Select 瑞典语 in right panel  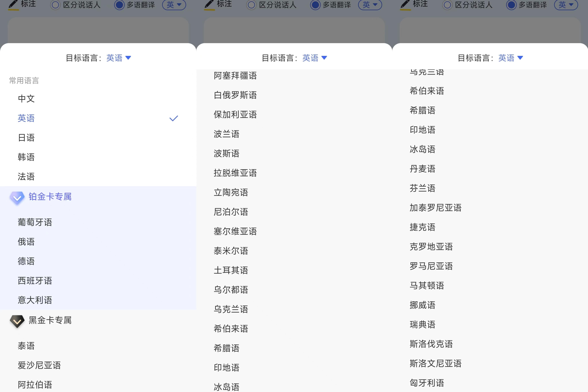[x=423, y=325]
